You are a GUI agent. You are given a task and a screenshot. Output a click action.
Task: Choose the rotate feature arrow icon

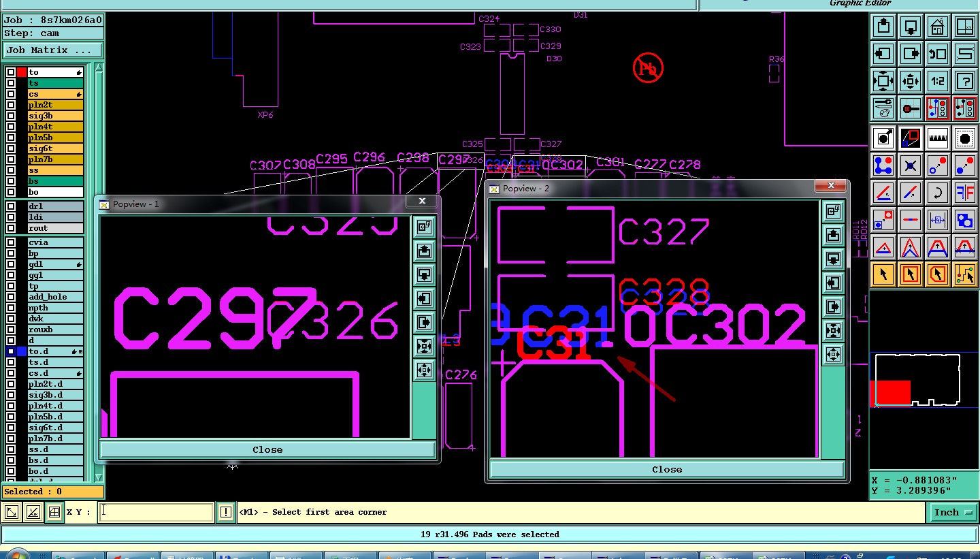(x=938, y=193)
